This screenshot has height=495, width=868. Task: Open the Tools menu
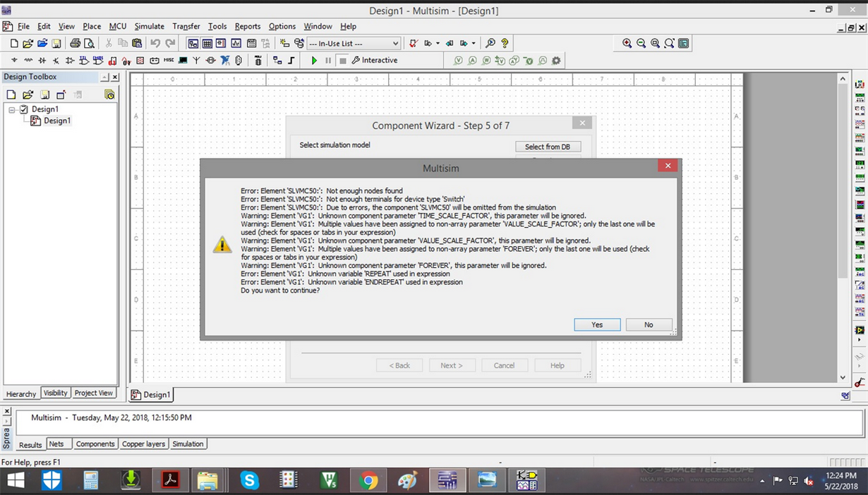[217, 26]
